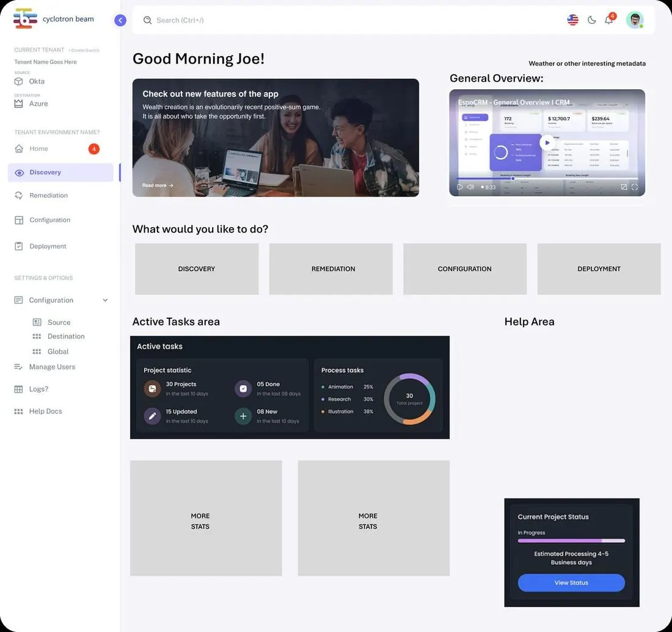This screenshot has height=632, width=672.
Task: Click the right MORE STATS placeholder
Action: 374,518
